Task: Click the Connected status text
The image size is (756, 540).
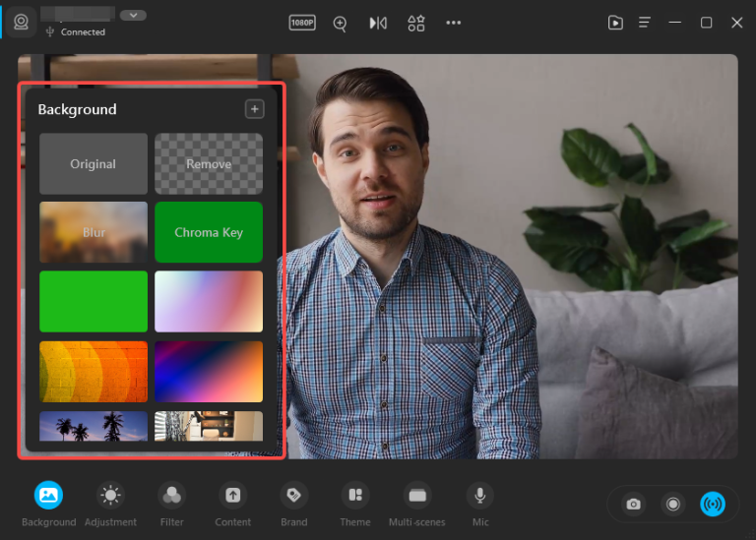Action: pos(83,32)
